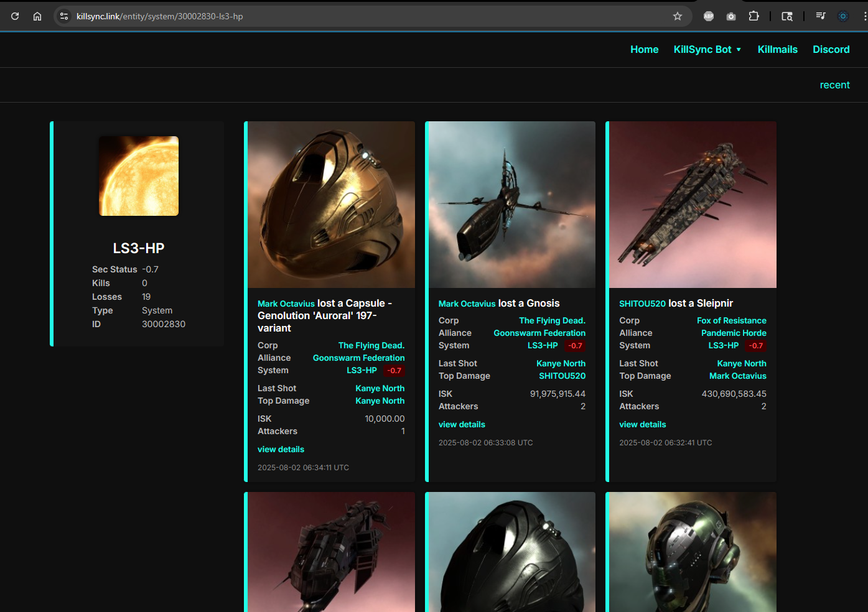Click the LS3-HP sun system image
Image resolution: width=868 pixels, height=612 pixels.
coord(139,176)
